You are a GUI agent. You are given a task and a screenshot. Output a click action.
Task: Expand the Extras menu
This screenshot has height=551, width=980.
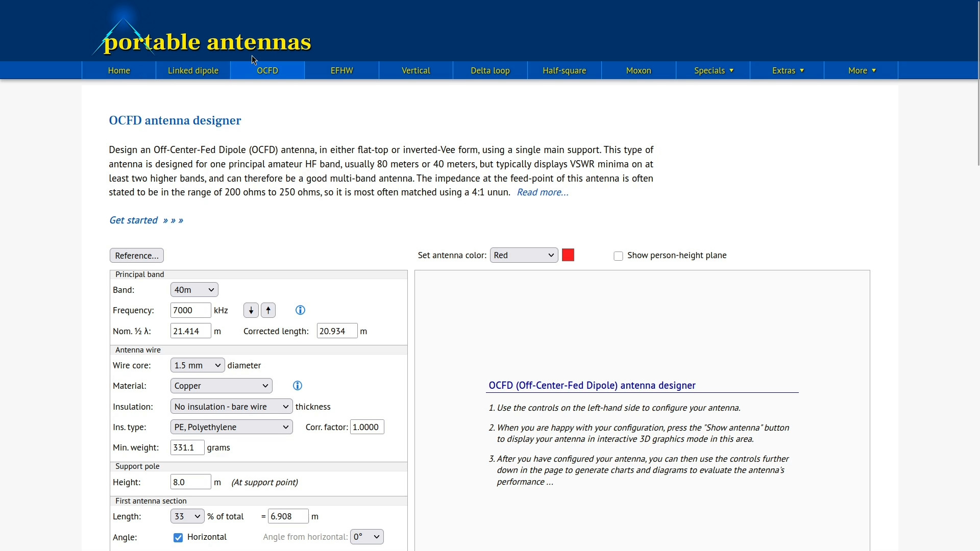[x=787, y=70]
